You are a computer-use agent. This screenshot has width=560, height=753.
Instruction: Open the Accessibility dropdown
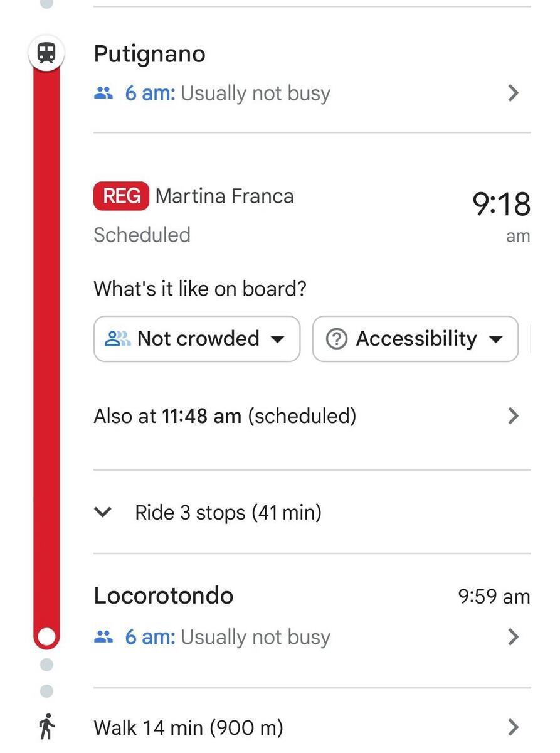(415, 339)
